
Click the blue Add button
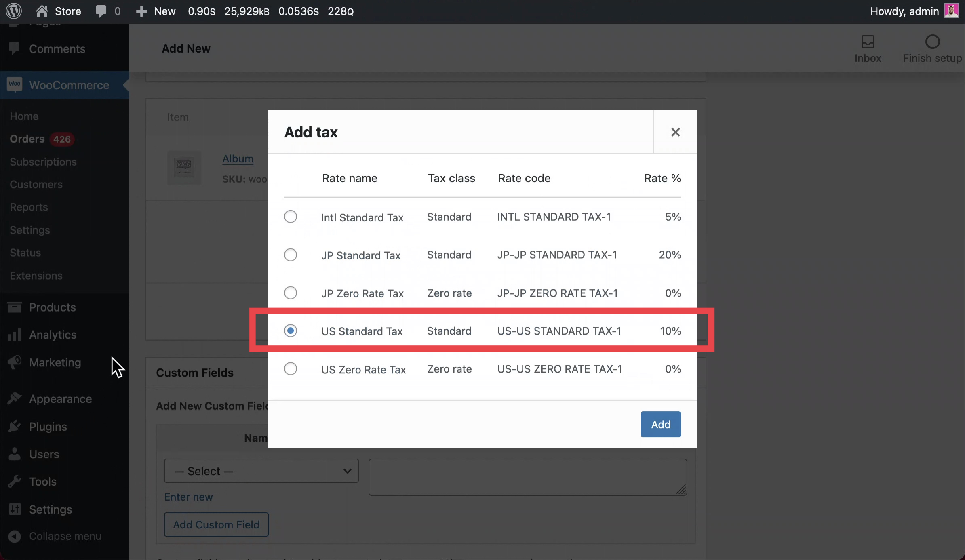[x=660, y=424]
